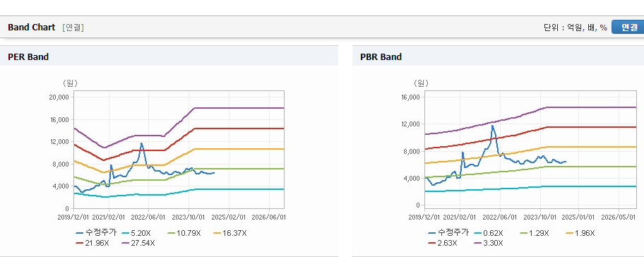This screenshot has height=257, width=644.
Task: Click the PER Band title
Action: pos(28,57)
